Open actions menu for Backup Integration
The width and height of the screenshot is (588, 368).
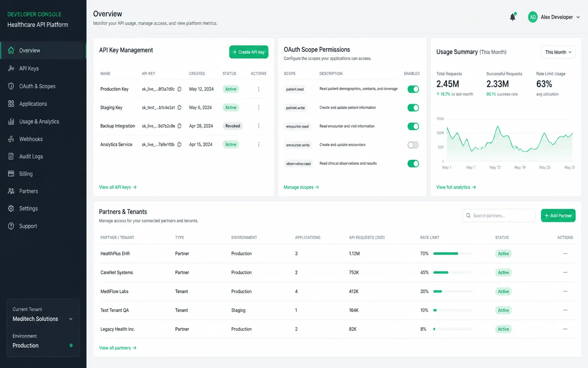point(259,126)
